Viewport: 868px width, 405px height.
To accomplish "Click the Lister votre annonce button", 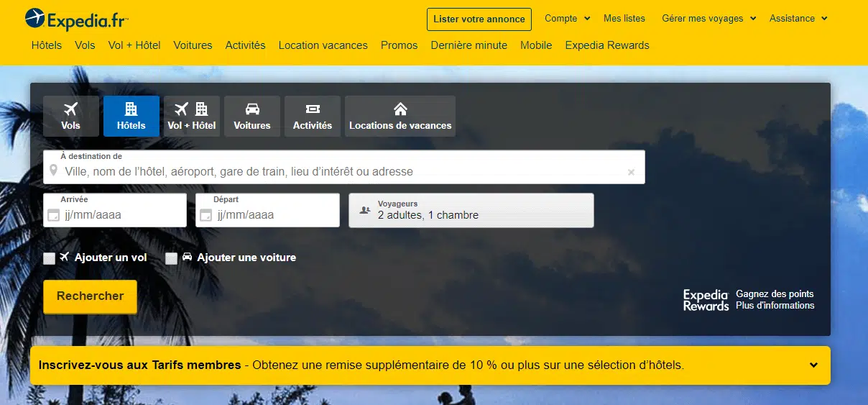I will coord(479,19).
